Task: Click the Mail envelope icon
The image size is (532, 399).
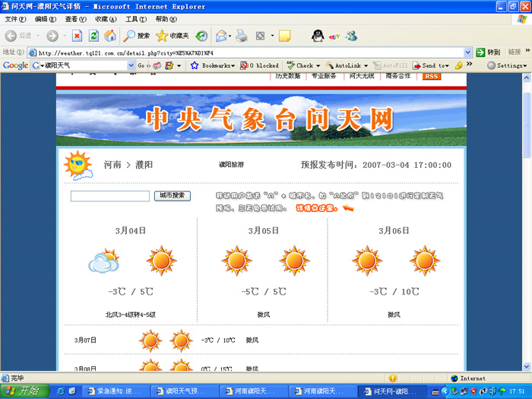Action: coord(221,36)
